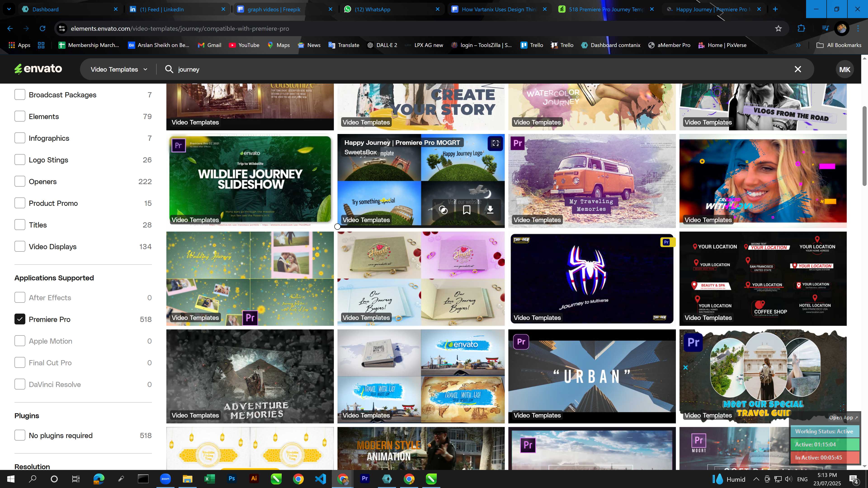868x488 pixels.
Task: Open the Video Templates category dropdown
Action: coord(119,69)
